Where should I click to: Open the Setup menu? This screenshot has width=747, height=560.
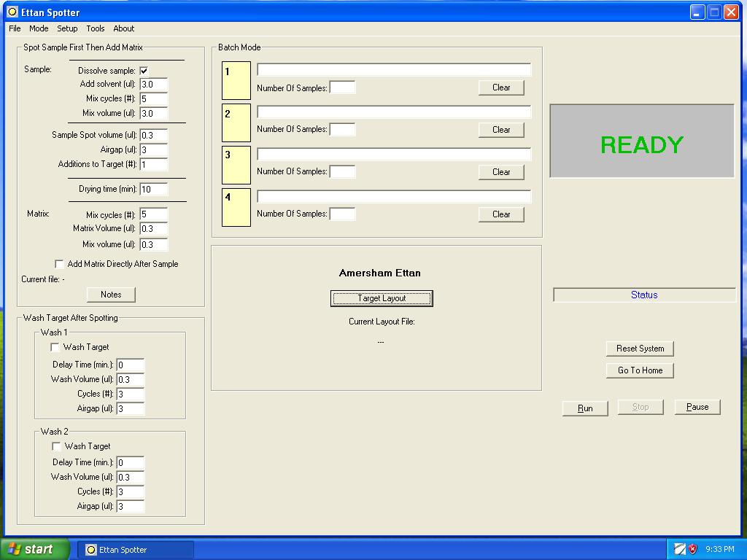click(67, 28)
